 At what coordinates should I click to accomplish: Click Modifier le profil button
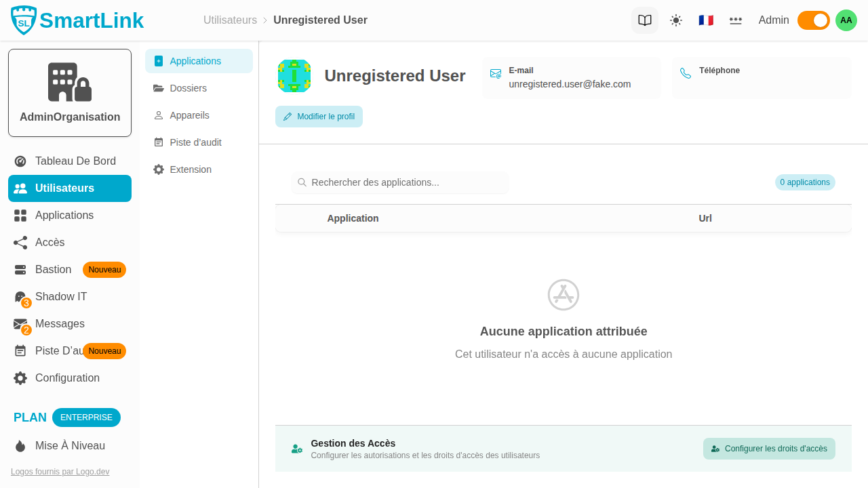[x=319, y=117]
